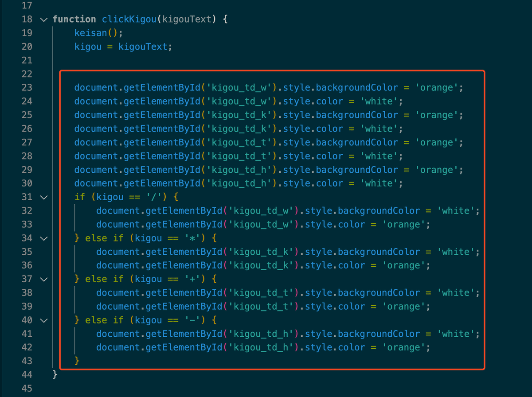Click line number 45 in the gutter
This screenshot has width=532, height=397.
coord(27,389)
